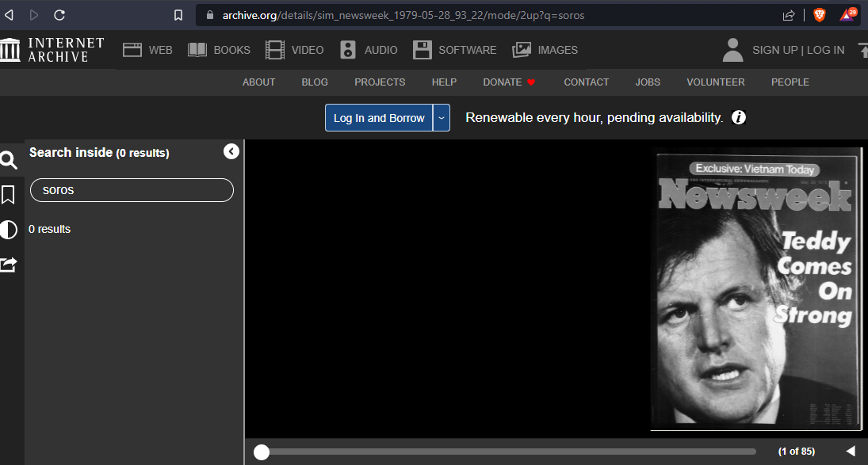Viewport: 868px width, 465px height.
Task: Flip page with left arrow button
Action: click(851, 452)
